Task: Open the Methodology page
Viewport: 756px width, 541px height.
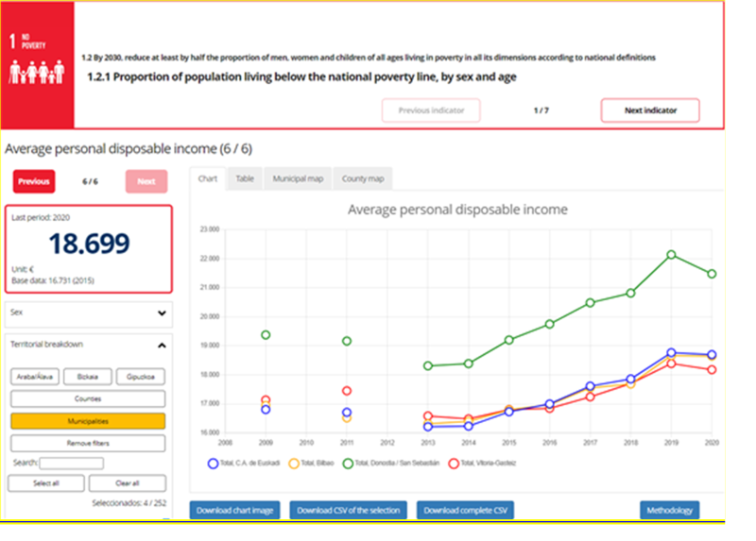Action: 670,511
